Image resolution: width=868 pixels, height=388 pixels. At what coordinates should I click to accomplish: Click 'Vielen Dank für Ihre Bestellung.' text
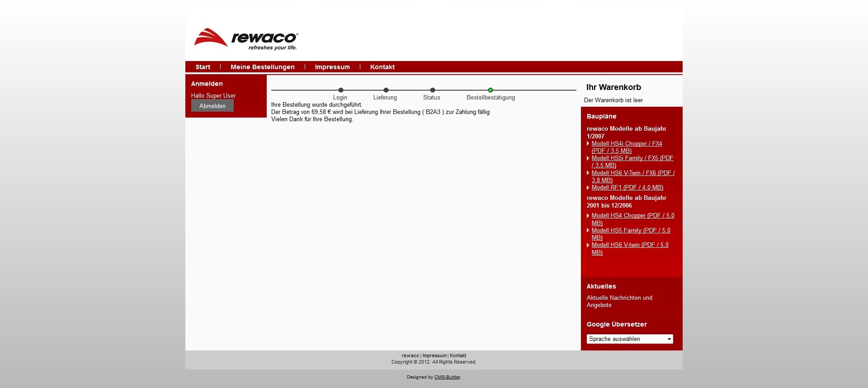click(x=312, y=119)
